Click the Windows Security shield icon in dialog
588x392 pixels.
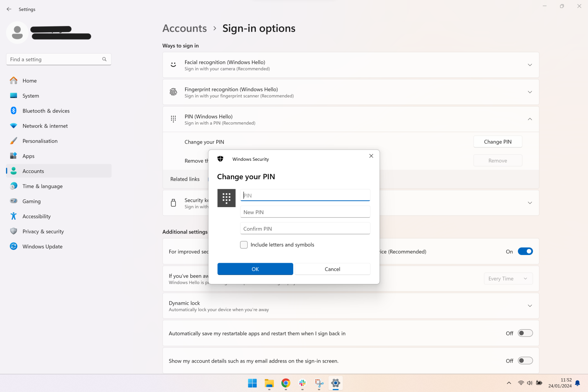pyautogui.click(x=220, y=159)
